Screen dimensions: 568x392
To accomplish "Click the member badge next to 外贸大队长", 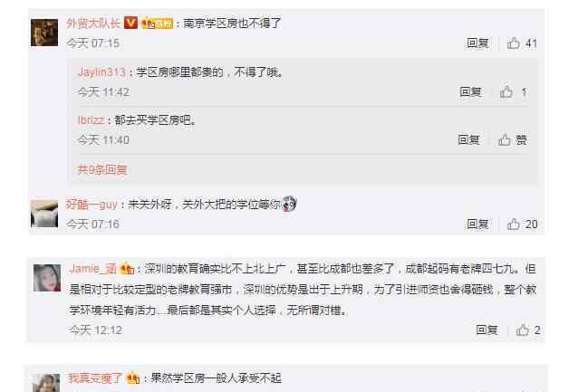I will [158, 24].
